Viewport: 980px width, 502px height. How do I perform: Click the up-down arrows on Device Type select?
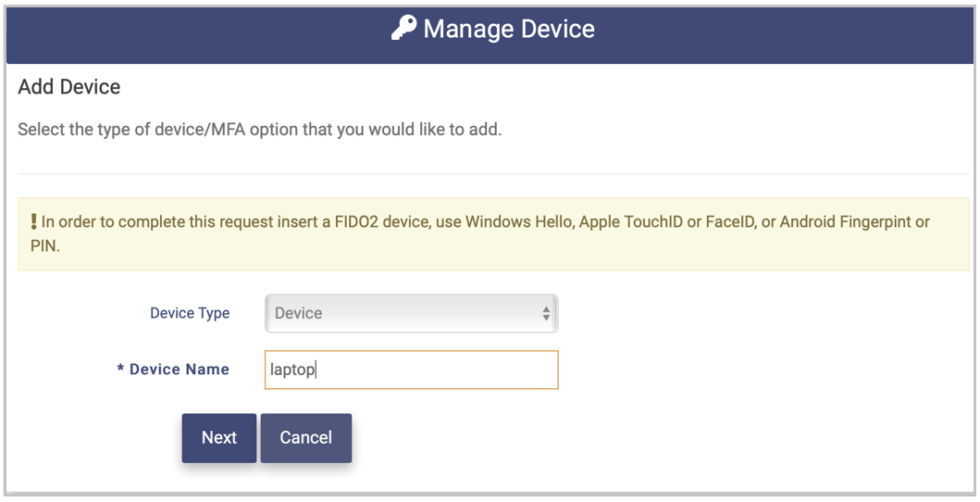(546, 313)
